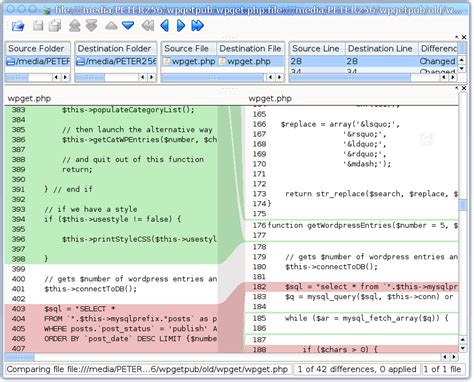Click file icon beside source wpget.php
Screen dimensions: 474x382
pos(167,61)
